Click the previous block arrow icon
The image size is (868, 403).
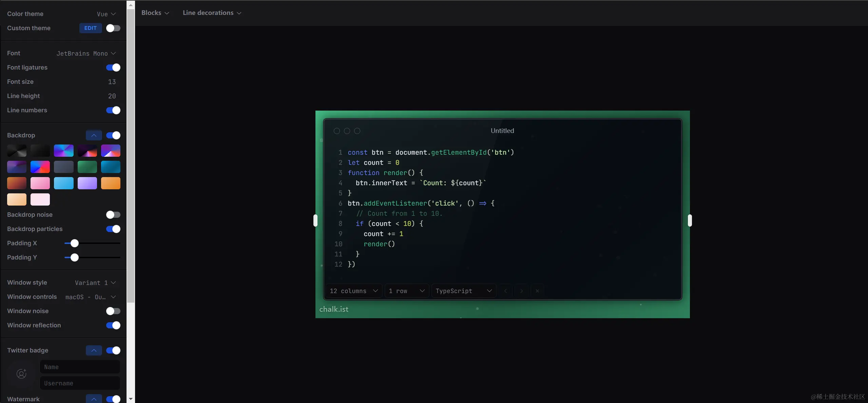coord(505,291)
